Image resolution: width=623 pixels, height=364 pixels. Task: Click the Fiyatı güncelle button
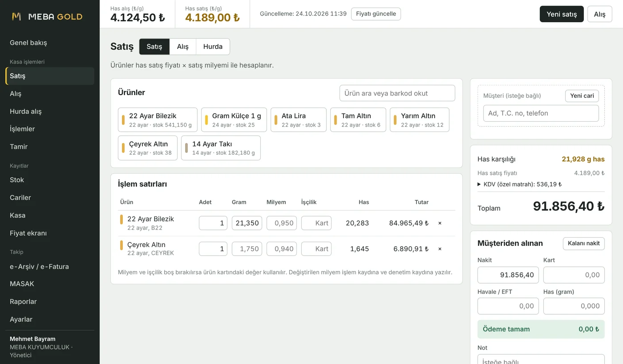(376, 14)
